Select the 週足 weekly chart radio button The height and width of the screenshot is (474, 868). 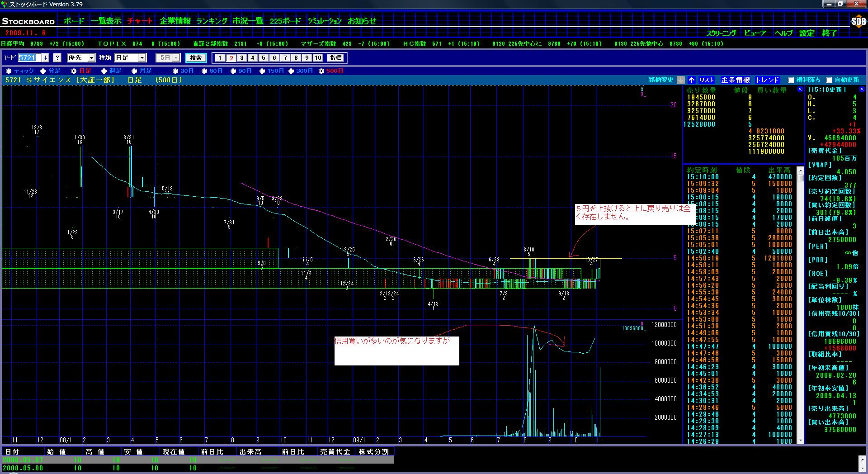[104, 71]
